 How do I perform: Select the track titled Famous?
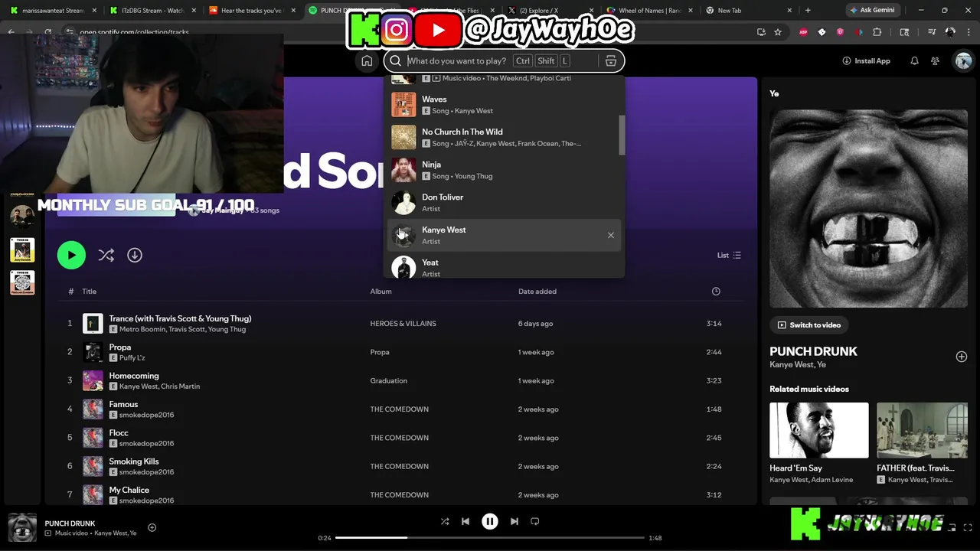click(x=123, y=404)
